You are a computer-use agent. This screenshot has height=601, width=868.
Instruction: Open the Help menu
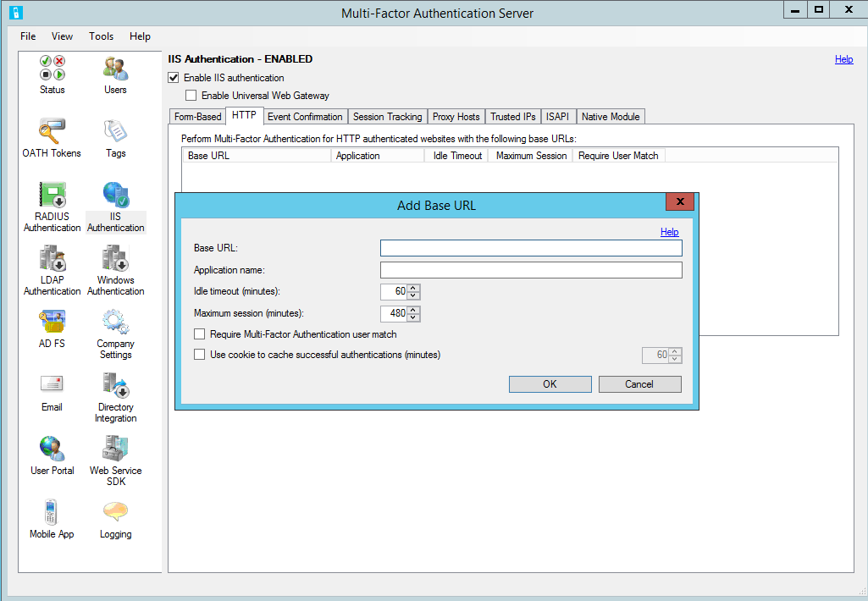[x=140, y=36]
